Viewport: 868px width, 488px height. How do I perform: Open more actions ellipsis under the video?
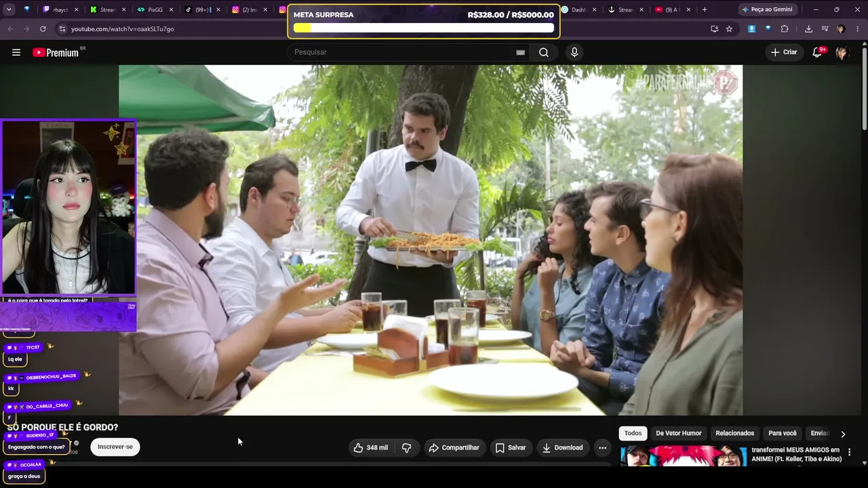(602, 447)
